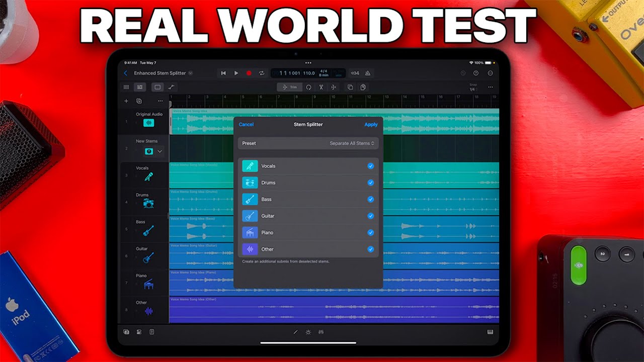Open the browser icon in bottom bar

(126, 332)
